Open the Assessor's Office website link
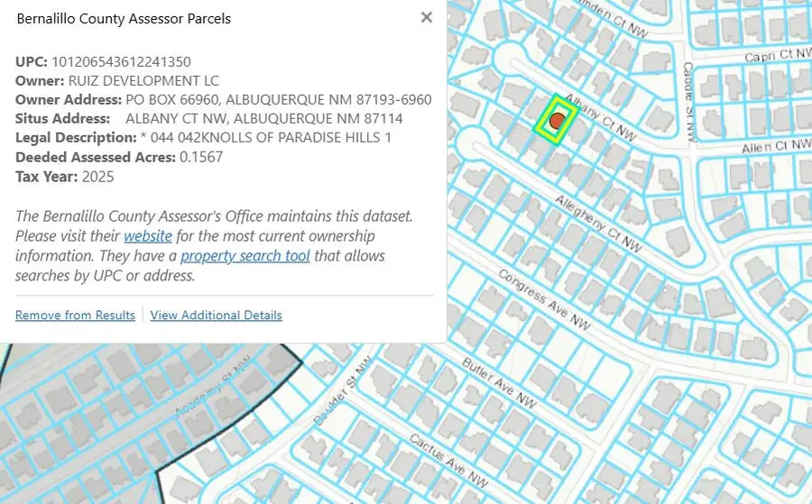The image size is (812, 504). point(148,236)
